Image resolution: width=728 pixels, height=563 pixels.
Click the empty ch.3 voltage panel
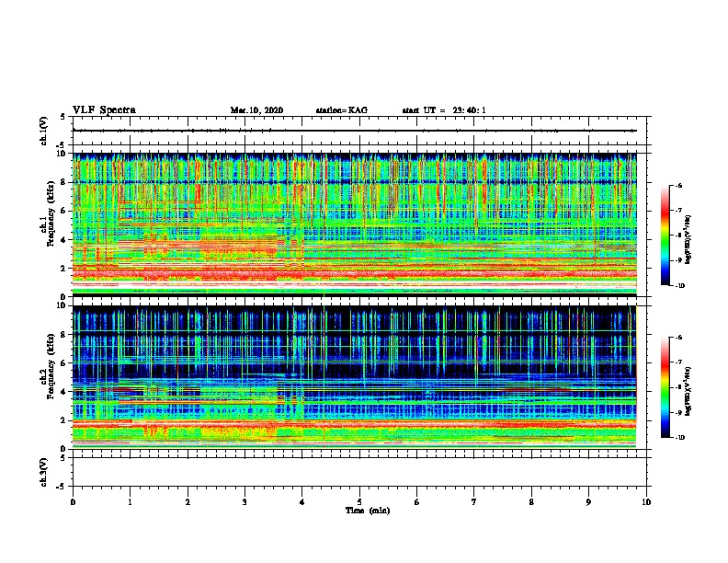(359, 472)
